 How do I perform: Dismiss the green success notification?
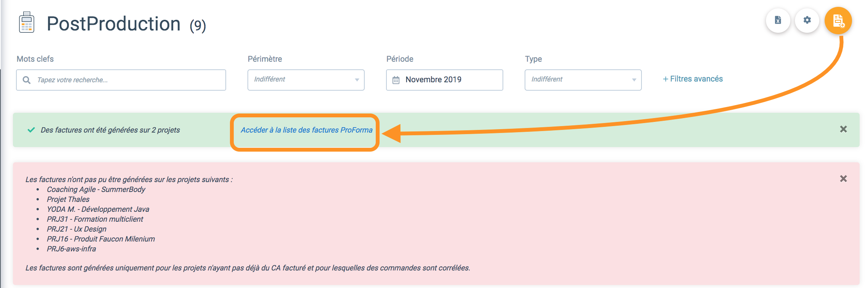pyautogui.click(x=843, y=129)
